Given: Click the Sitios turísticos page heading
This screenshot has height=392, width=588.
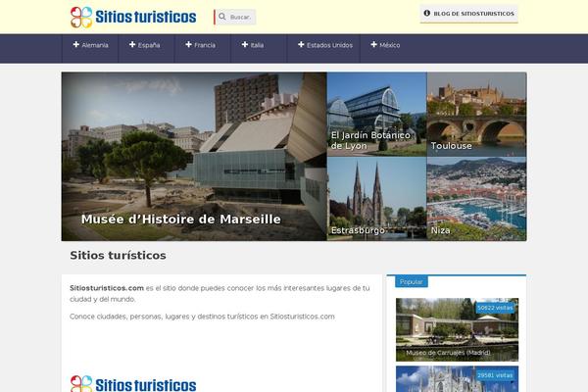Looking at the screenshot, I should [x=118, y=255].
